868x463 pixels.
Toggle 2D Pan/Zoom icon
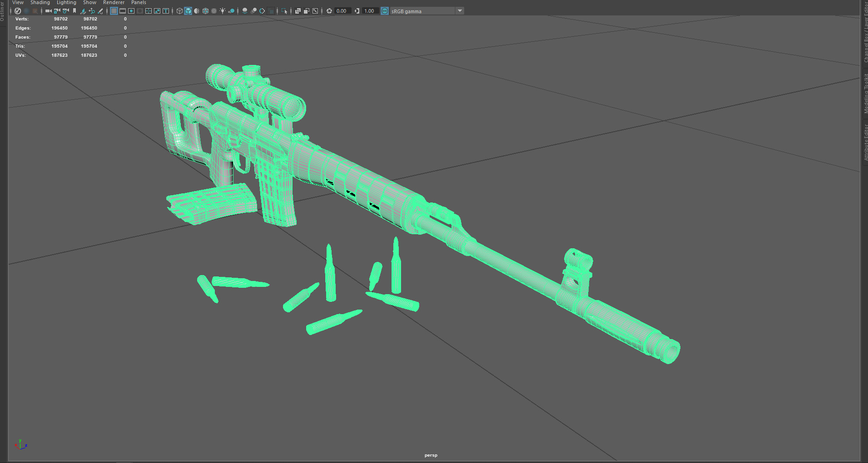[x=92, y=11]
